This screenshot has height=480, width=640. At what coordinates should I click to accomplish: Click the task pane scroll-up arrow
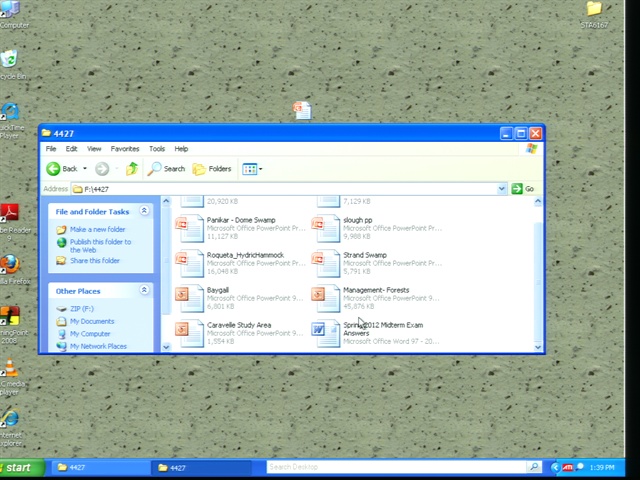click(166, 201)
